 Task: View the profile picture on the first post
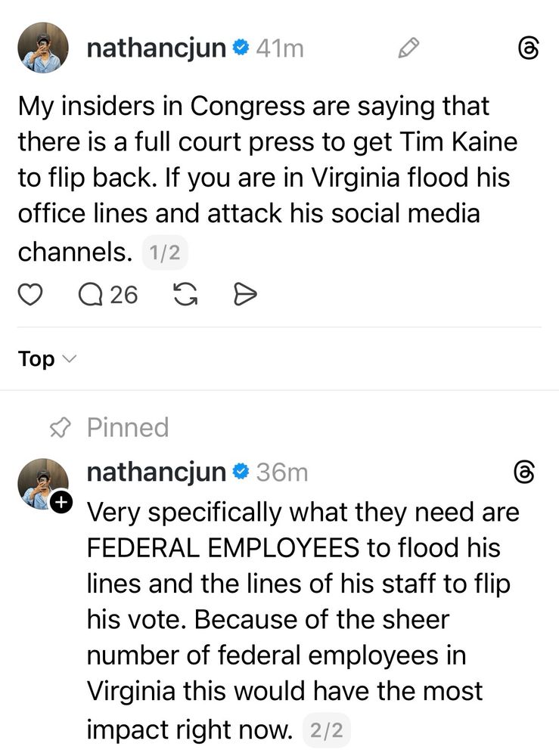point(43,48)
